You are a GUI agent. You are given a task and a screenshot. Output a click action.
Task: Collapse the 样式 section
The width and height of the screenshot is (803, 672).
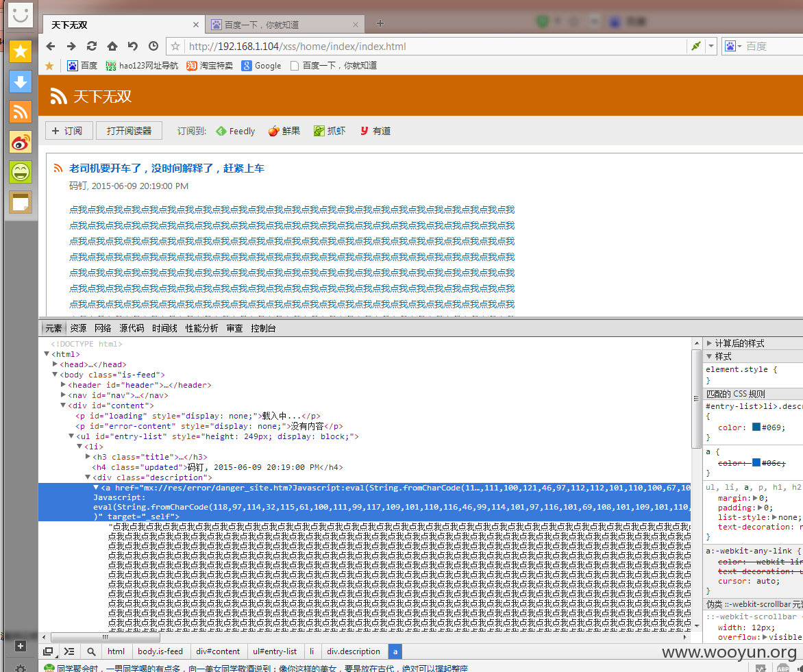click(709, 356)
